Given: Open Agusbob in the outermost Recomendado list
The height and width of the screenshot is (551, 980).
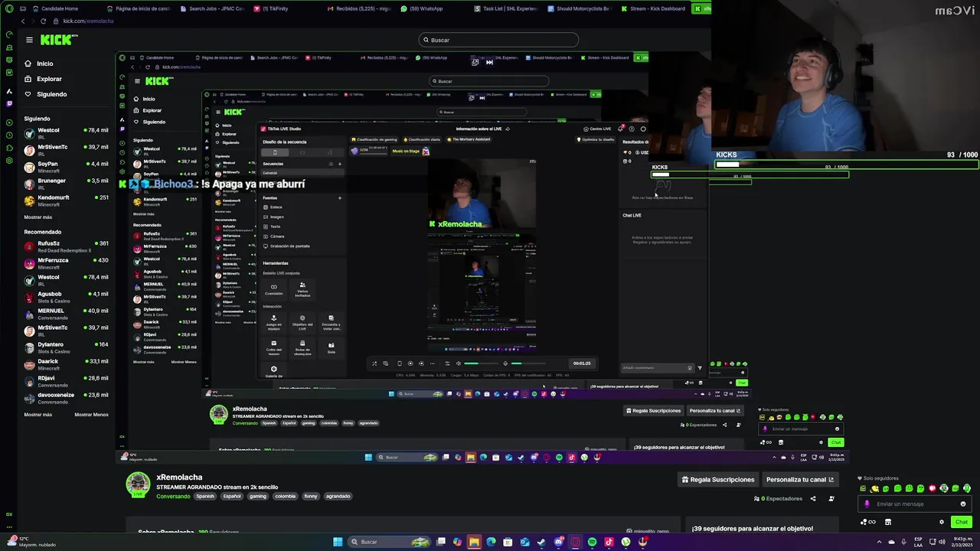Looking at the screenshot, I should click(x=66, y=297).
